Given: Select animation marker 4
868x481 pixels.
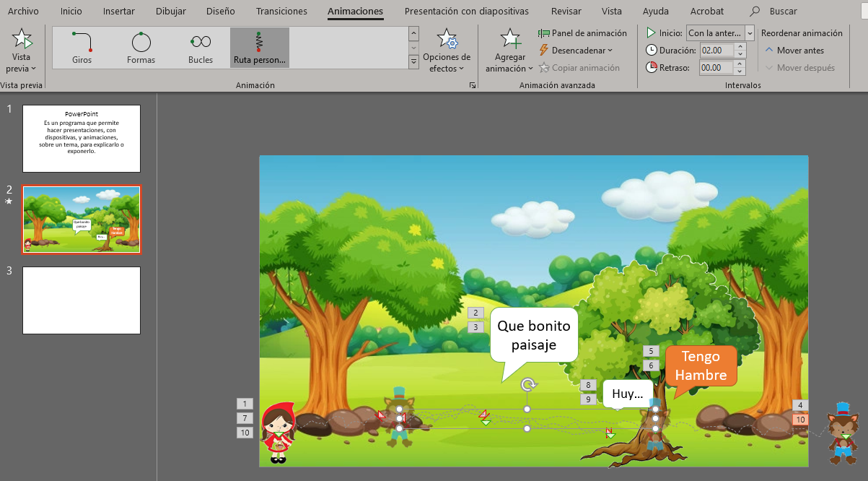Looking at the screenshot, I should [x=800, y=405].
